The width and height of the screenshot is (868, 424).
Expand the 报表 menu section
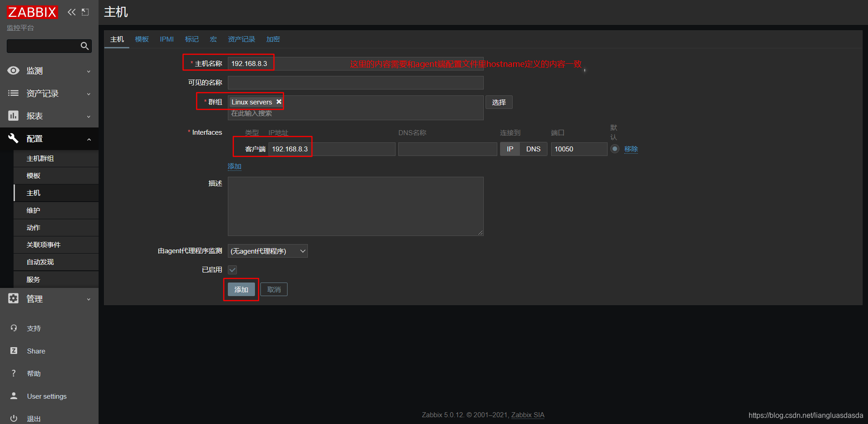89,117
